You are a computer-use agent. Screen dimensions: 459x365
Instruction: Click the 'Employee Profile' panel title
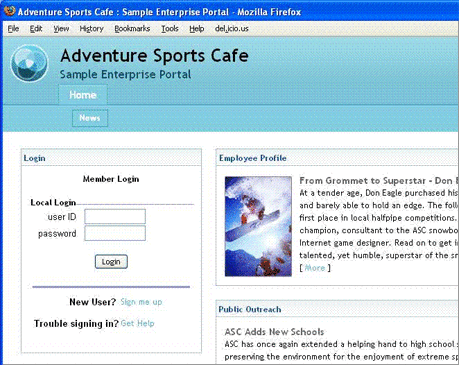tap(253, 158)
